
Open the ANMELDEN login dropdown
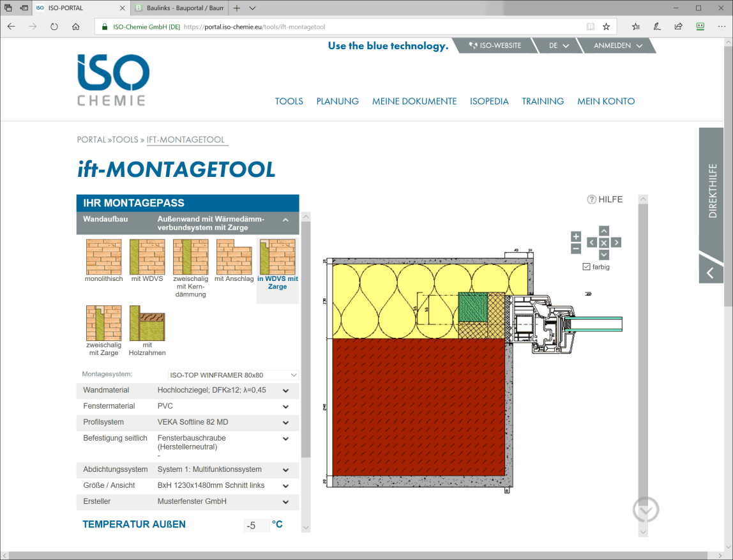pyautogui.click(x=618, y=45)
